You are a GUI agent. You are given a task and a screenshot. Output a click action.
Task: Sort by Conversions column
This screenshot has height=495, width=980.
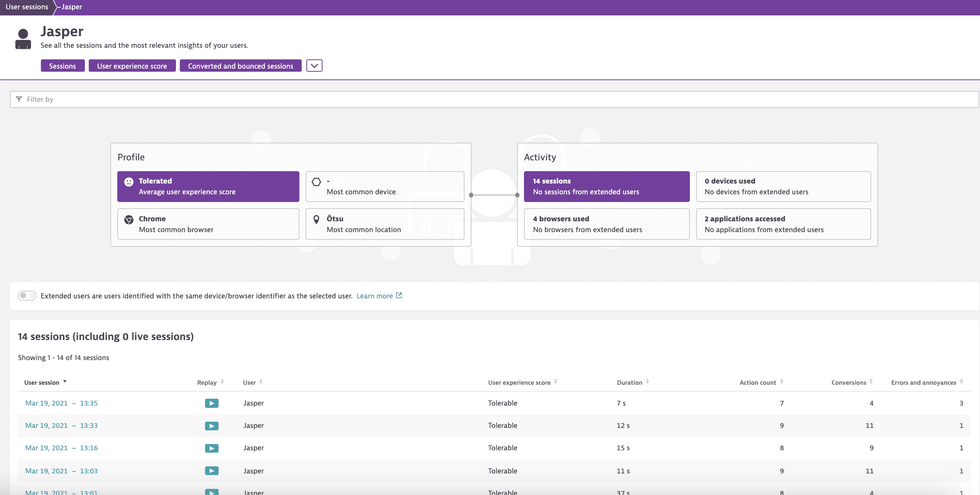[852, 382]
